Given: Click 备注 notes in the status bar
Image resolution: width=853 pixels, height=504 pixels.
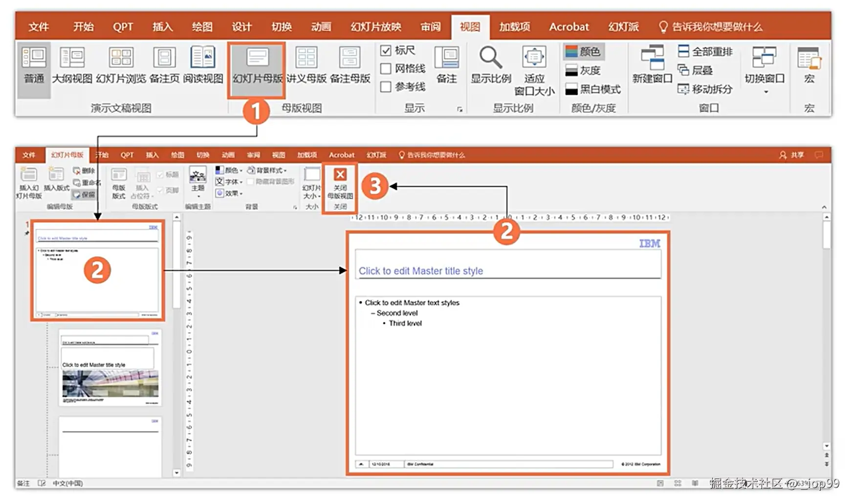Looking at the screenshot, I should pyautogui.click(x=23, y=483).
